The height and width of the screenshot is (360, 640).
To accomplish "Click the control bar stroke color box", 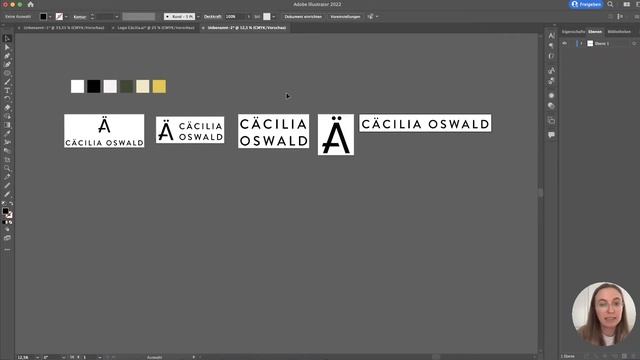I will [59, 17].
